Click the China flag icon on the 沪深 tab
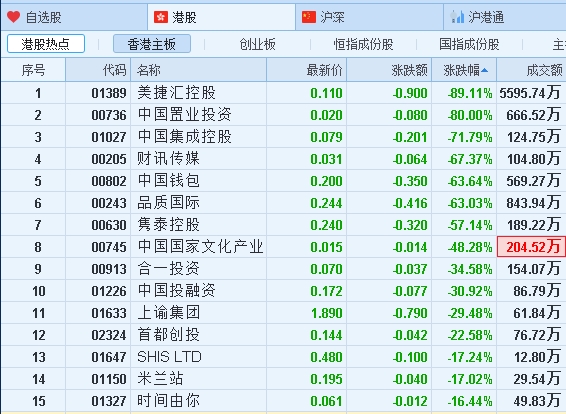This screenshot has height=414, width=566. coord(309,17)
